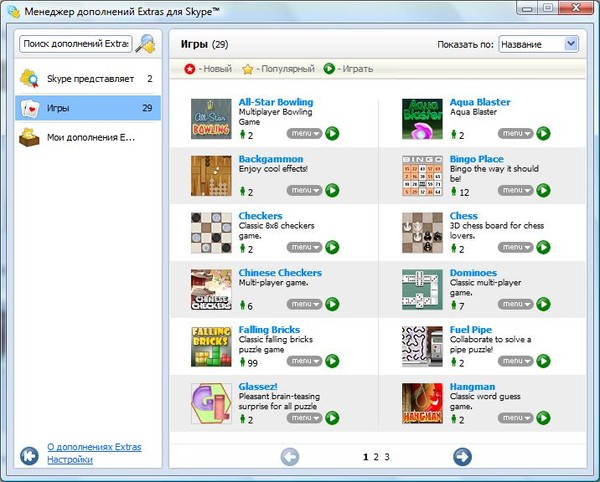Launch Hangman with the play button
600x482 pixels.
(543, 418)
